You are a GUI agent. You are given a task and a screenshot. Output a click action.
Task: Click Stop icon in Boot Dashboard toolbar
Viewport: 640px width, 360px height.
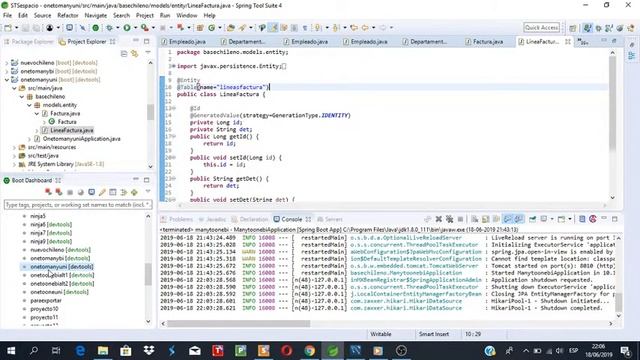(x=70, y=192)
